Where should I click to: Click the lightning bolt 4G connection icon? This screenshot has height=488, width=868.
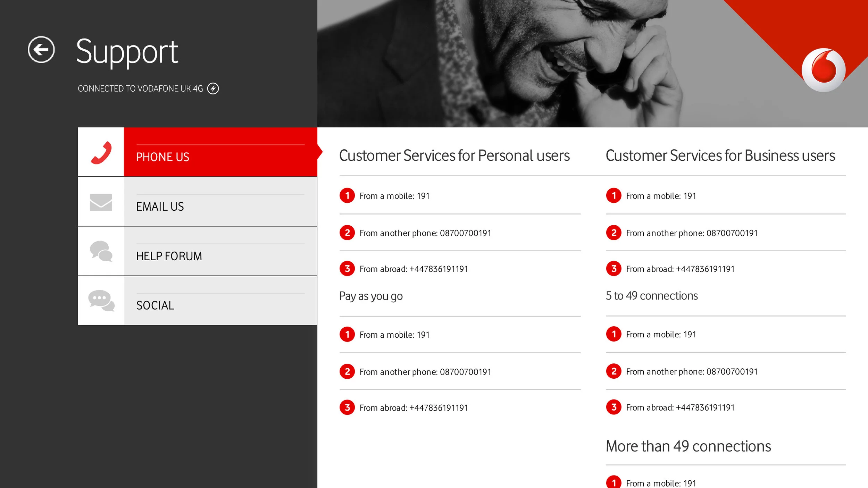pyautogui.click(x=213, y=89)
